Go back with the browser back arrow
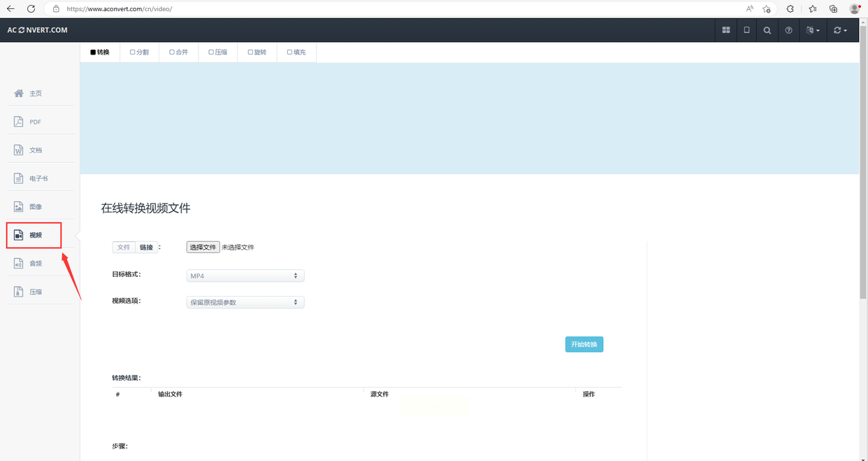The height and width of the screenshot is (461, 868). 10,9
